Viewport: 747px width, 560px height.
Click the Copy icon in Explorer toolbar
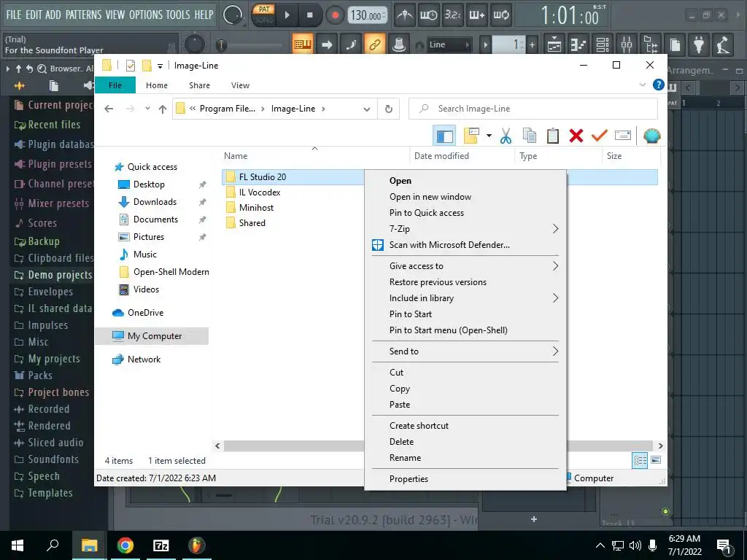point(530,136)
